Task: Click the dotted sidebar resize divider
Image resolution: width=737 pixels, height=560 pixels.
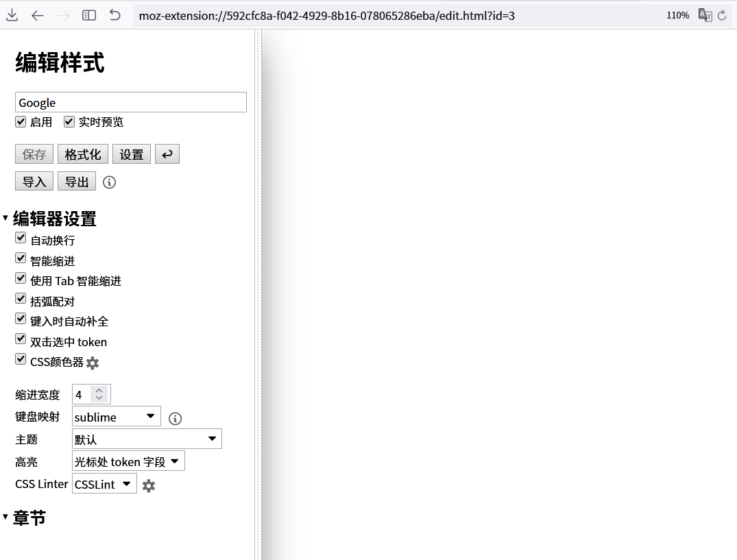Action: (258, 295)
